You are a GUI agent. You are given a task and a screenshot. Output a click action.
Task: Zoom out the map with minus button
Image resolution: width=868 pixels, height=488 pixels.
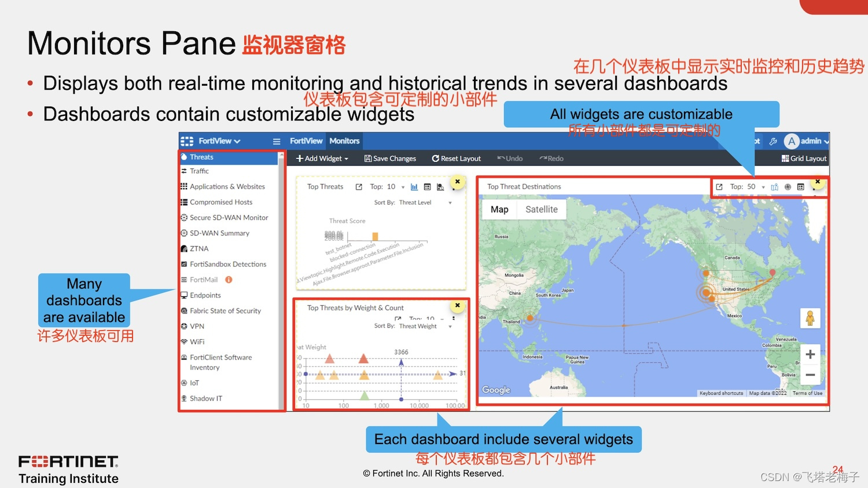tap(810, 375)
